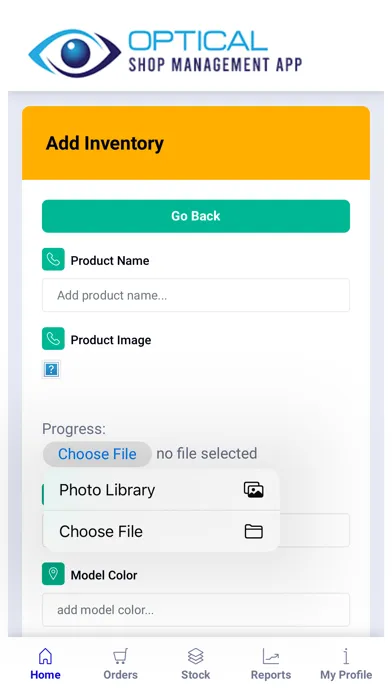Open Reports via the chart icon
Screen dimensions: 392x696
click(x=271, y=656)
